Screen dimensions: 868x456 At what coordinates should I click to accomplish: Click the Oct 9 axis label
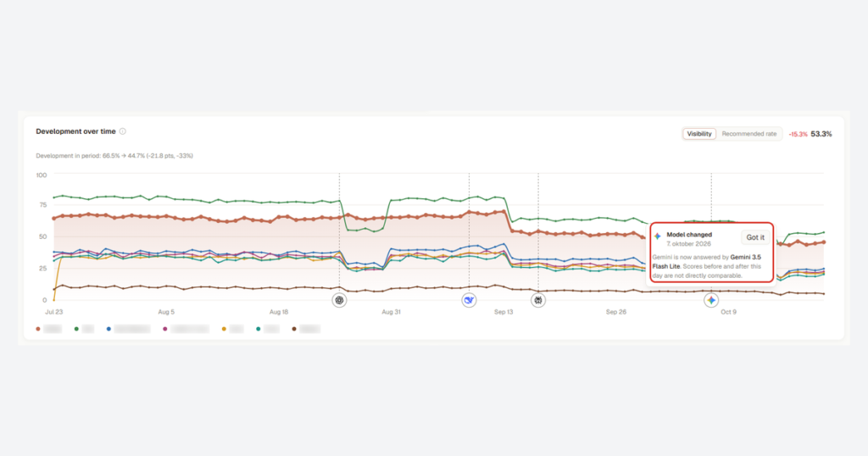tap(728, 312)
